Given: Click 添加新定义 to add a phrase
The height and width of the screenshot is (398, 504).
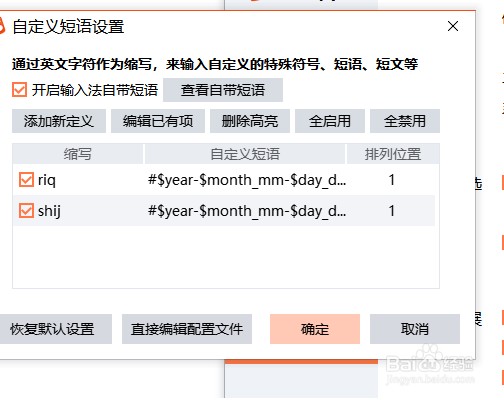Looking at the screenshot, I should point(59,121).
